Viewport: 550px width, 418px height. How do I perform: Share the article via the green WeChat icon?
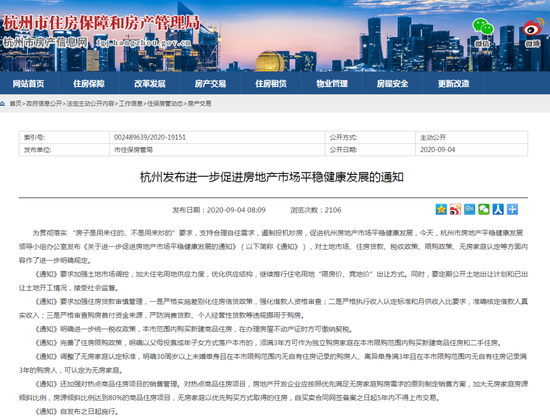coord(484,209)
